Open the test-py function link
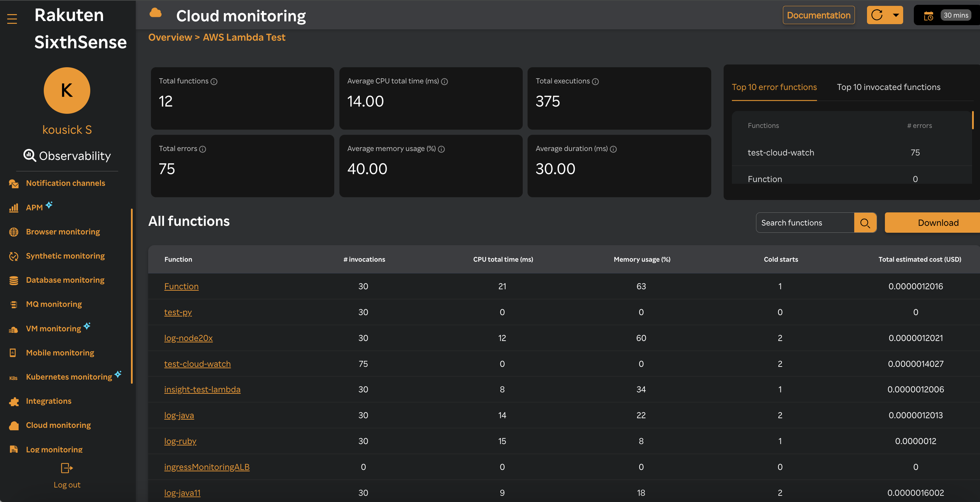 point(178,312)
